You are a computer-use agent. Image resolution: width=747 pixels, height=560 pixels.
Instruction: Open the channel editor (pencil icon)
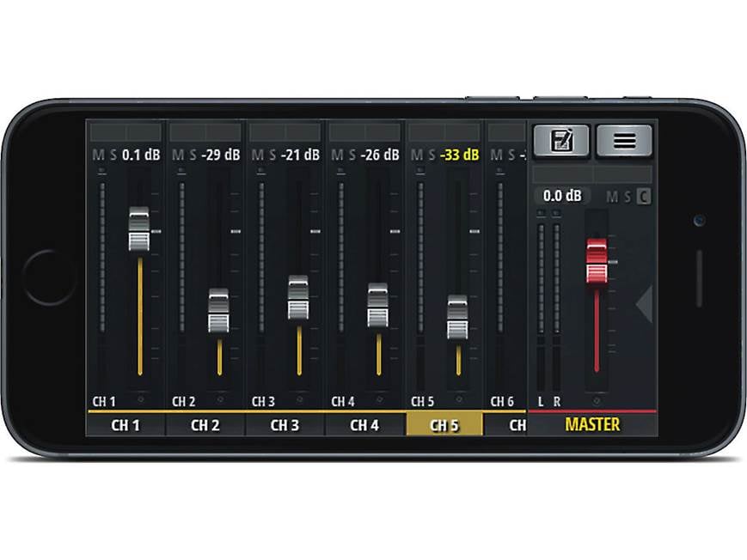[x=561, y=139]
